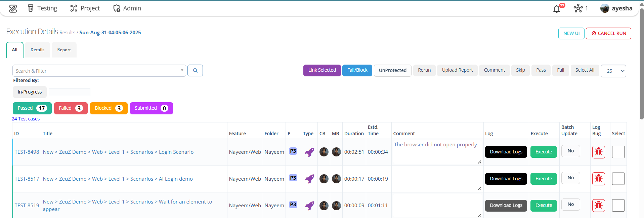Click rocket type icon for TEST-8519

coord(309,206)
